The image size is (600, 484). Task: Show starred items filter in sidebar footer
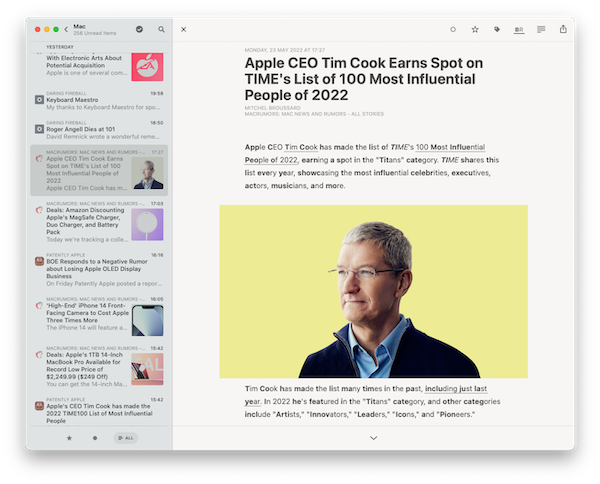coord(69,438)
